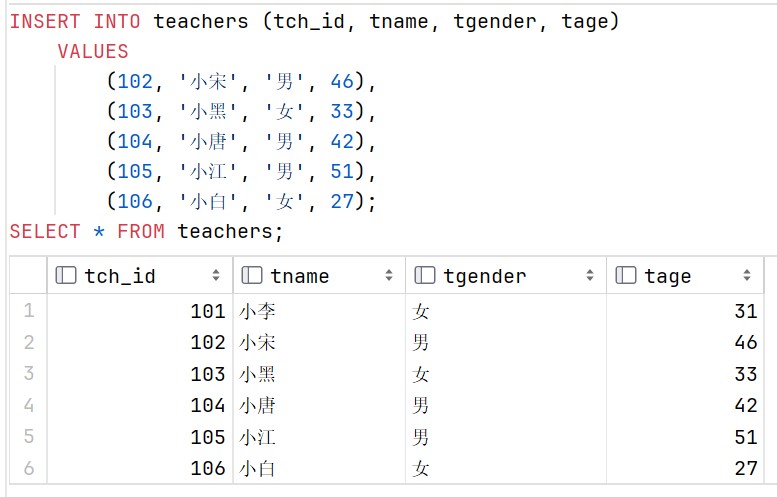Image resolution: width=777 pixels, height=497 pixels.
Task: Click the tage cell with value 51
Action: point(685,437)
